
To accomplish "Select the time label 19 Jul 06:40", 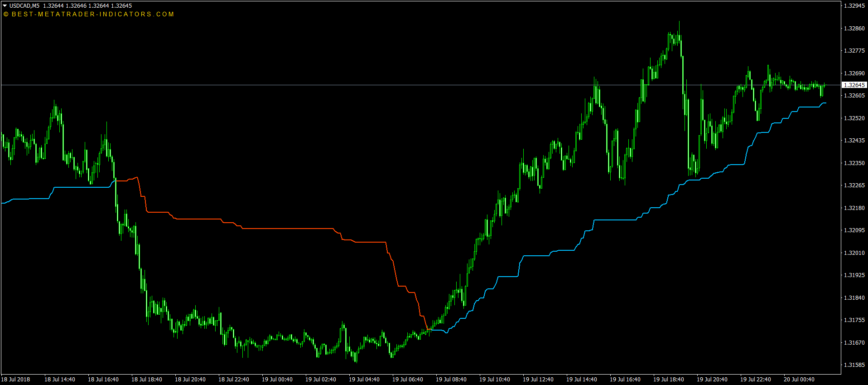I will 408,380.
